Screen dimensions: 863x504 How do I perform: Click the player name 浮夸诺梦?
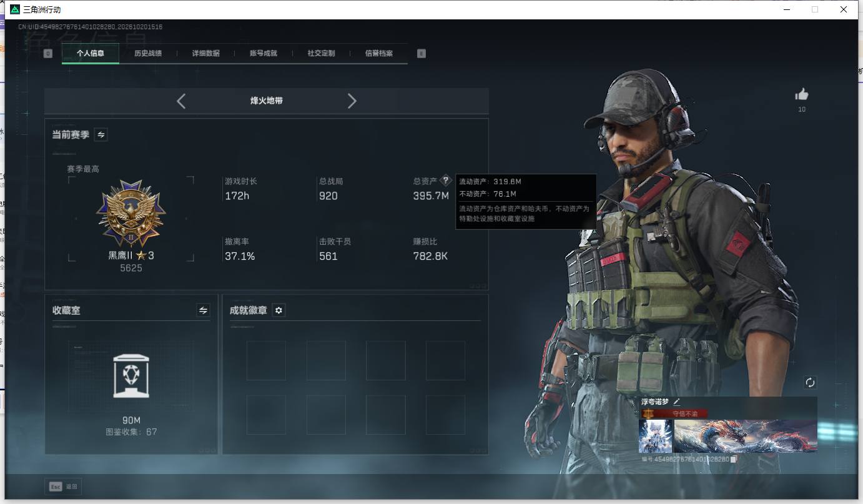tap(655, 402)
